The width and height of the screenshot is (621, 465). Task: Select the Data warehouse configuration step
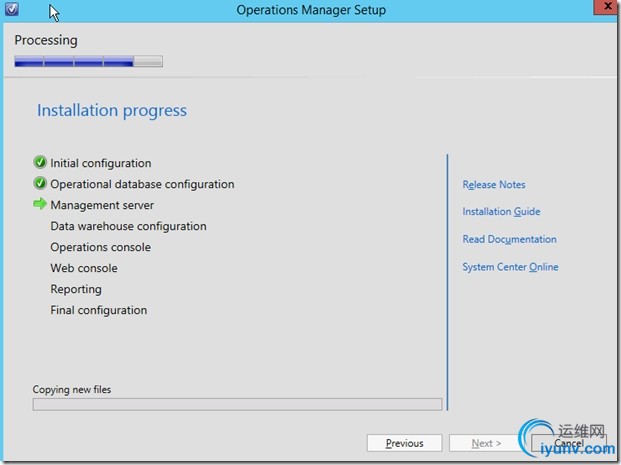128,226
